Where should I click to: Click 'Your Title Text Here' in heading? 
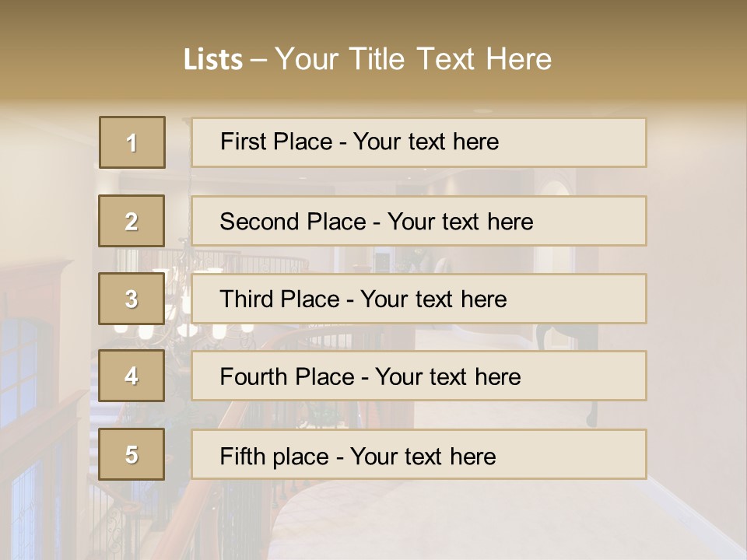pyautogui.click(x=413, y=59)
